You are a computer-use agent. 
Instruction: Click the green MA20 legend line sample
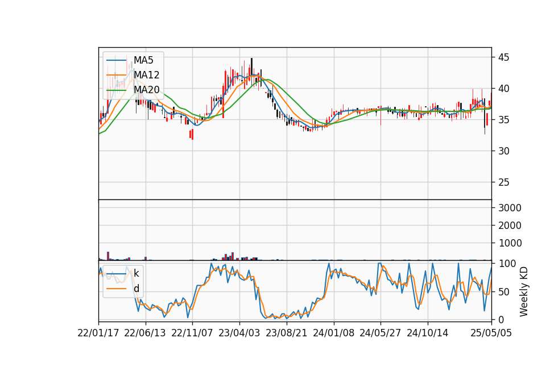116,90
